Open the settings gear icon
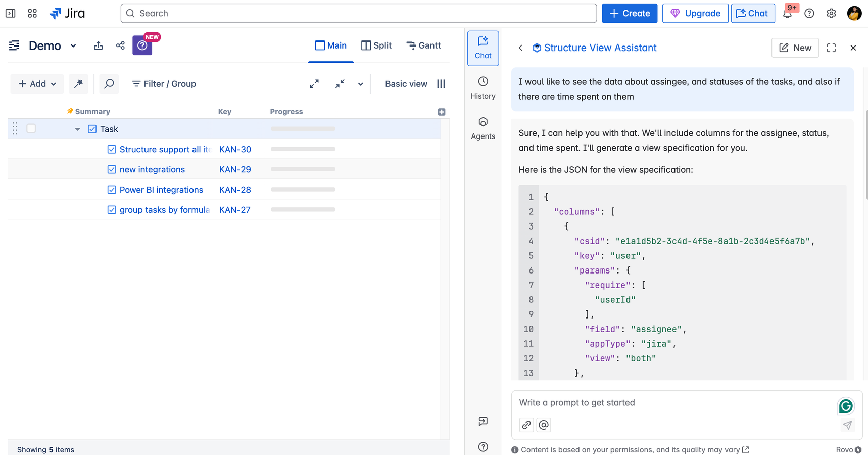The width and height of the screenshot is (868, 455). 831,14
